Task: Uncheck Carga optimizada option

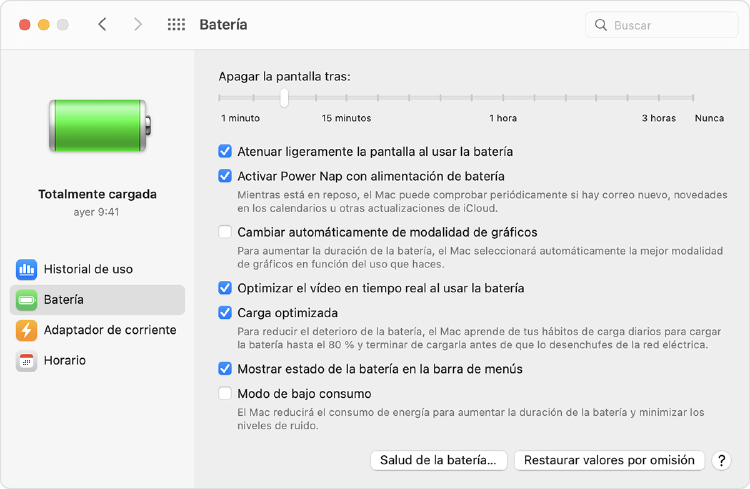Action: pos(225,313)
